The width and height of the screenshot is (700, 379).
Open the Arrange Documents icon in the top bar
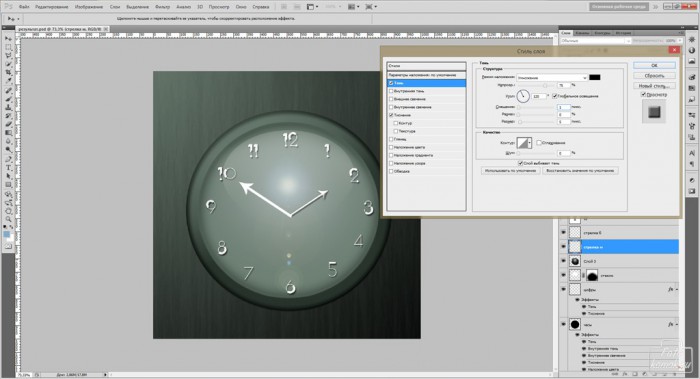tap(353, 7)
